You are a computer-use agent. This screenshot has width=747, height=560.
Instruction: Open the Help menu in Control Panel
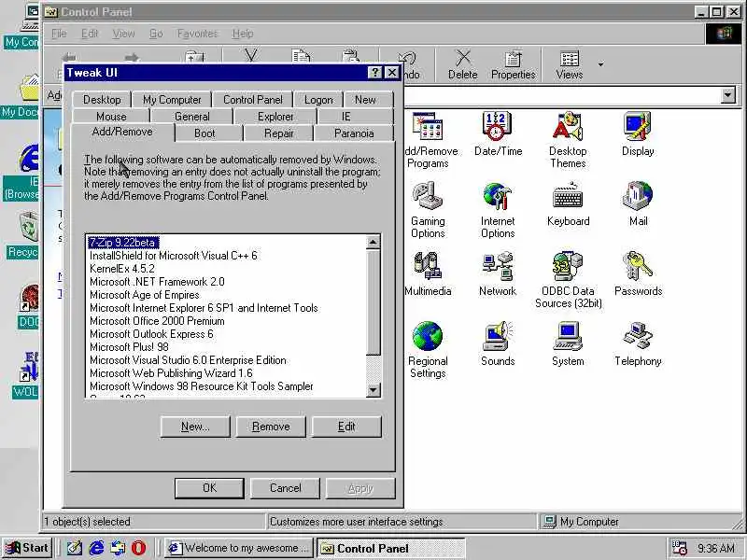(243, 34)
